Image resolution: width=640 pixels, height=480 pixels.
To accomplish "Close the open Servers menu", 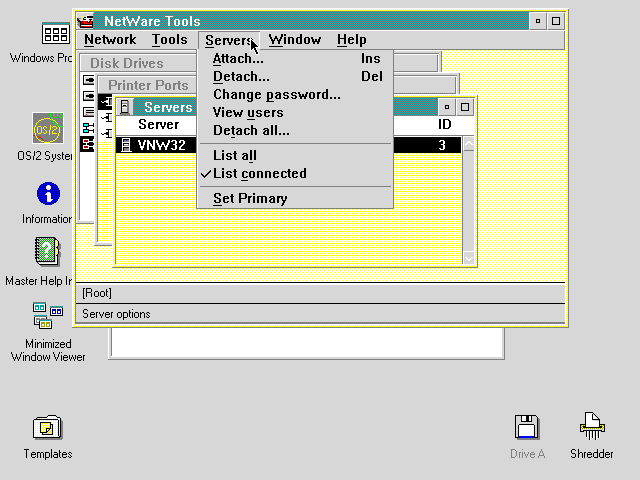I will tap(229, 40).
